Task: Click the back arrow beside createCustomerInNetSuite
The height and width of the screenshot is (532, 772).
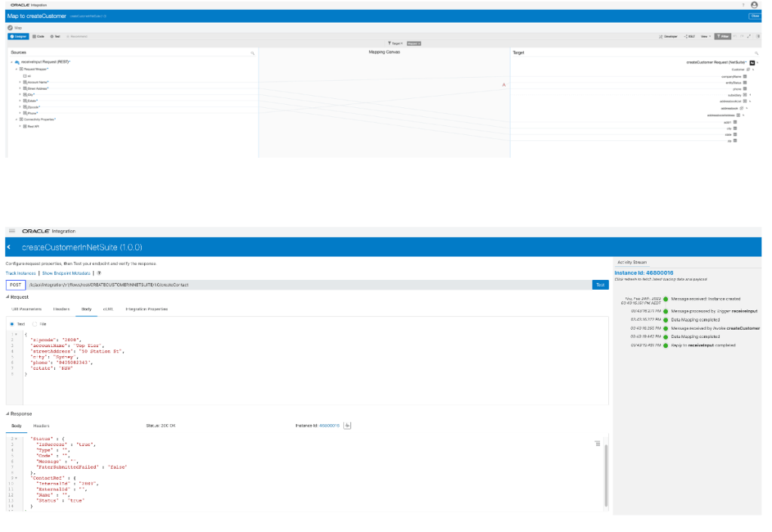Action: point(8,248)
